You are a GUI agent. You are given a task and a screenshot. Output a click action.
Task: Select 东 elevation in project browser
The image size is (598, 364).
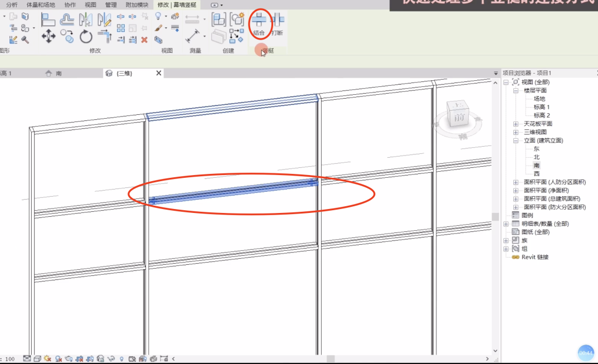536,149
